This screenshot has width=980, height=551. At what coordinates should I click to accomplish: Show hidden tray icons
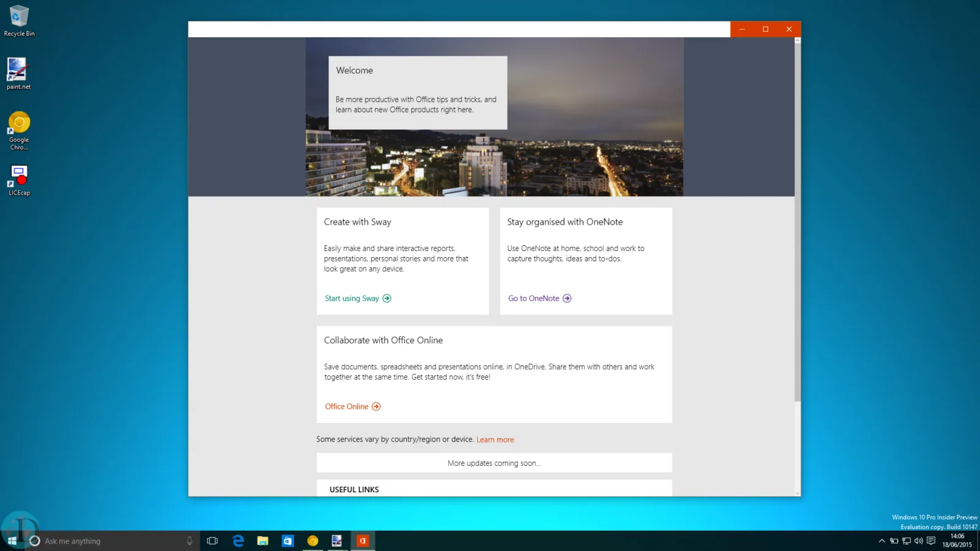882,541
